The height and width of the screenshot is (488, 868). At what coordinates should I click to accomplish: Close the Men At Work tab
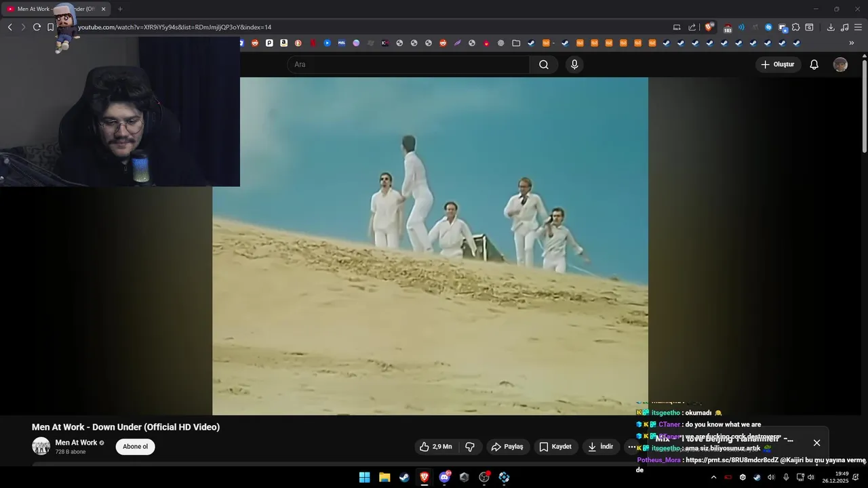point(103,9)
